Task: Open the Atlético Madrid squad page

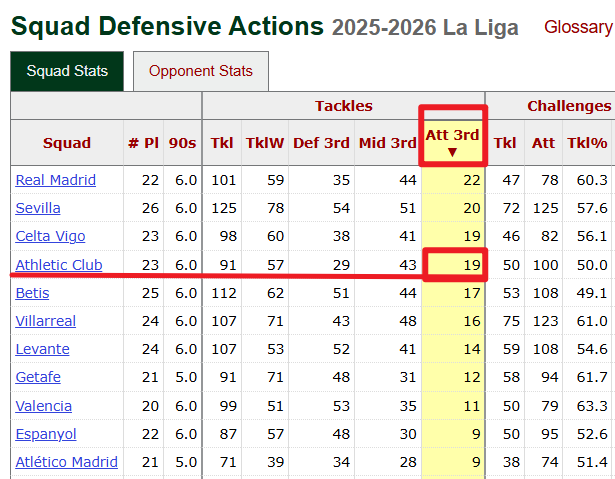Action: pyautogui.click(x=67, y=462)
